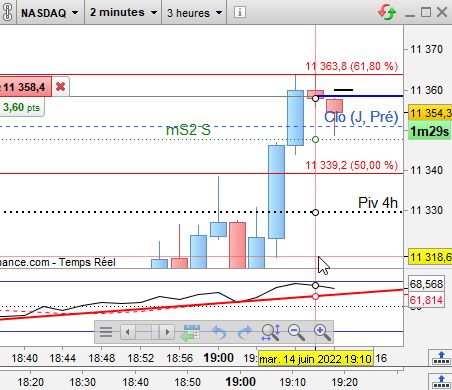Close the chart window
This screenshot has width=452, height=390.
(x=442, y=12)
